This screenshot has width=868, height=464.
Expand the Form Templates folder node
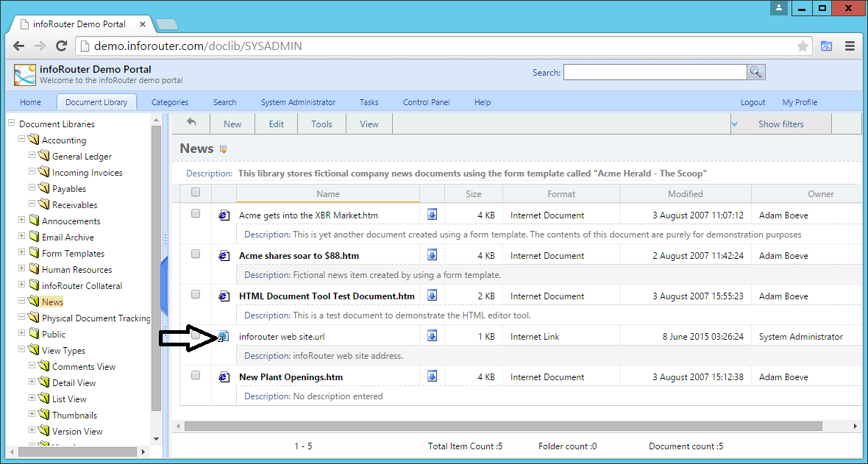coord(21,252)
